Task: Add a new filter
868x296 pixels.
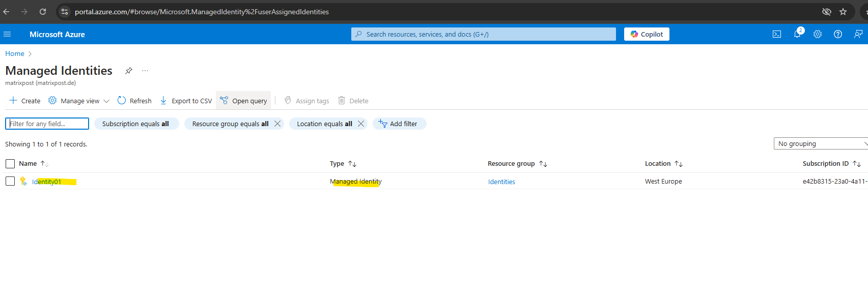Action: pos(400,124)
